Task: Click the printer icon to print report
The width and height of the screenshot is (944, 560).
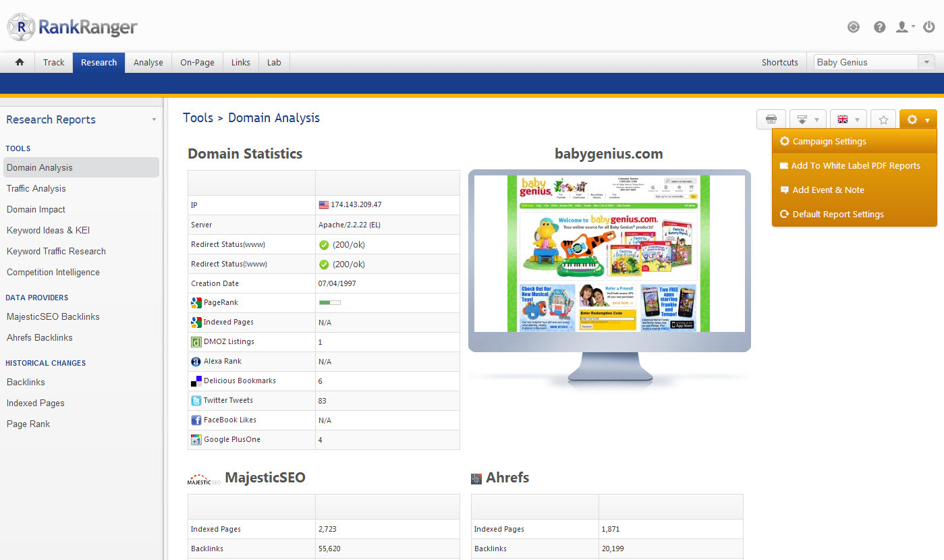Action: [771, 119]
